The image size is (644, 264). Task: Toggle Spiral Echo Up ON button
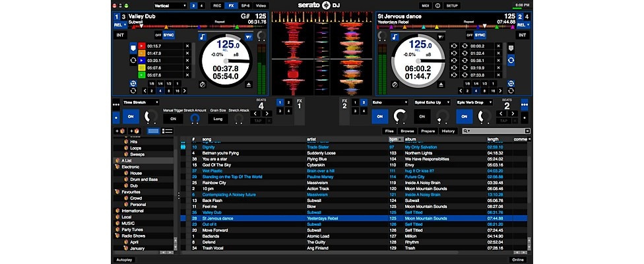pos(422,117)
